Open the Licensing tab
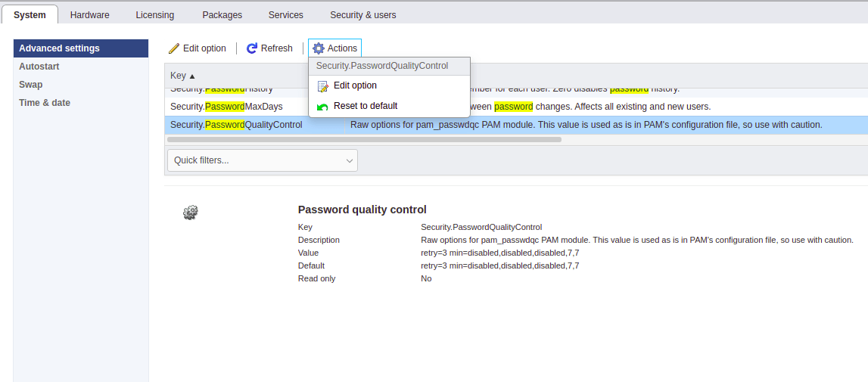The height and width of the screenshot is (382, 868). 155,14
